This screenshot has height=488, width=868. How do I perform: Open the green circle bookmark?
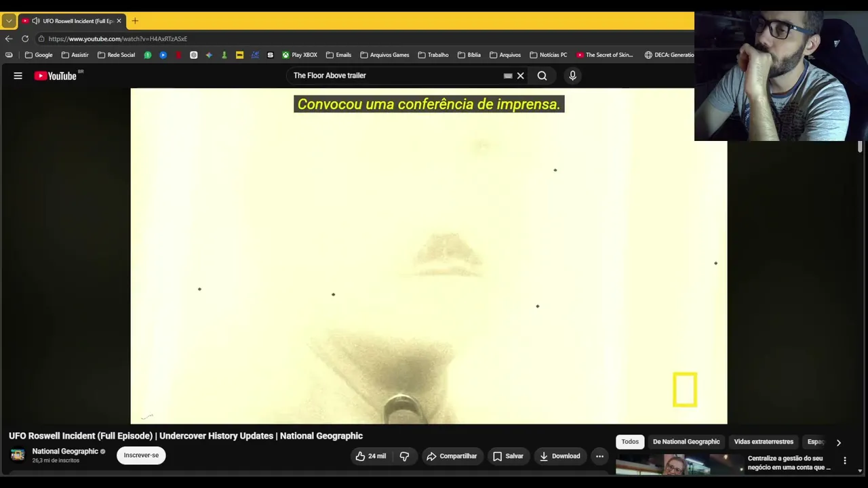point(147,55)
